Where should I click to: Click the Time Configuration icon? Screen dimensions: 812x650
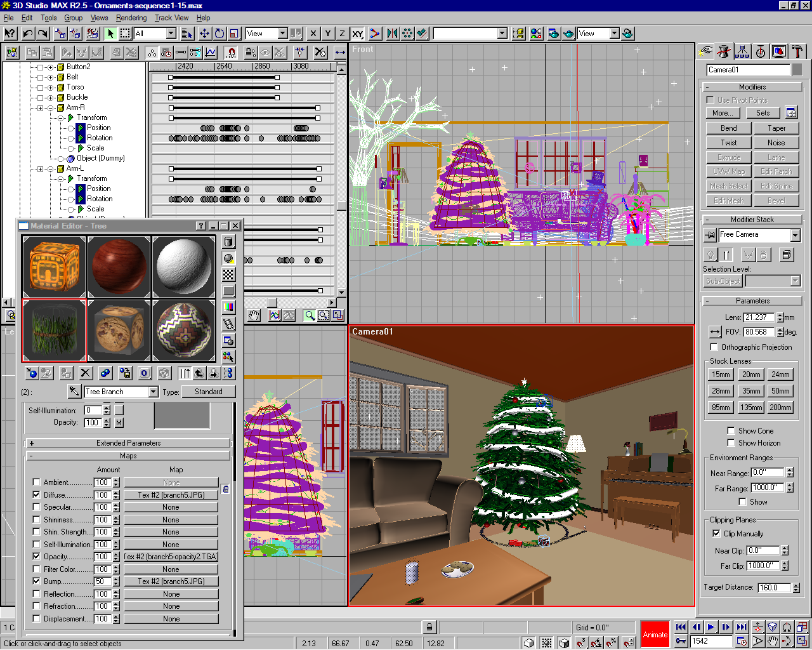[x=742, y=642]
